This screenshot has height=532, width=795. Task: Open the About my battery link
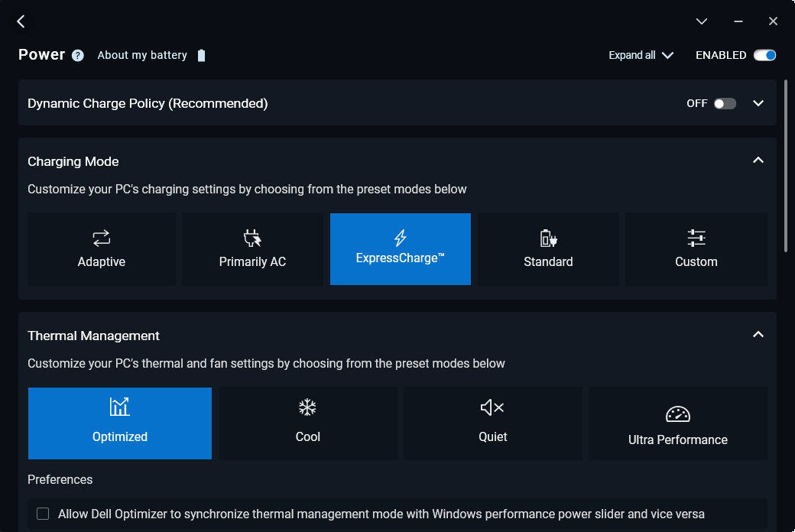coord(142,55)
